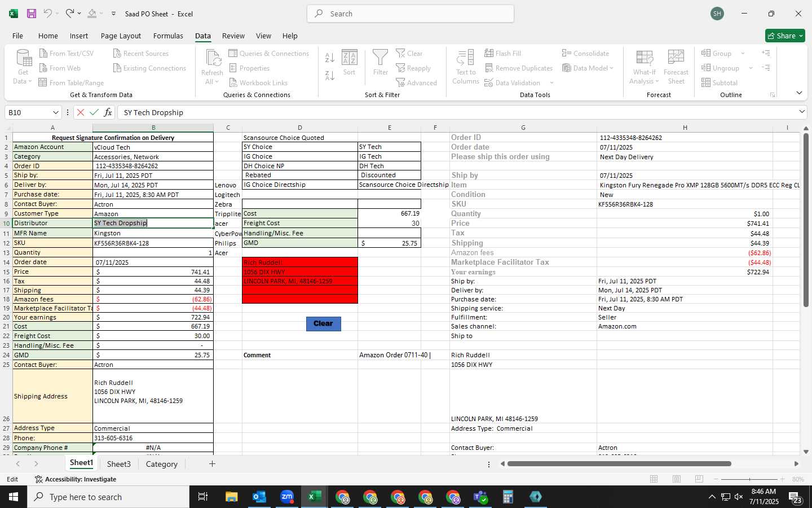Click Data Validation icon
The width and height of the screenshot is (812, 508).
point(489,82)
